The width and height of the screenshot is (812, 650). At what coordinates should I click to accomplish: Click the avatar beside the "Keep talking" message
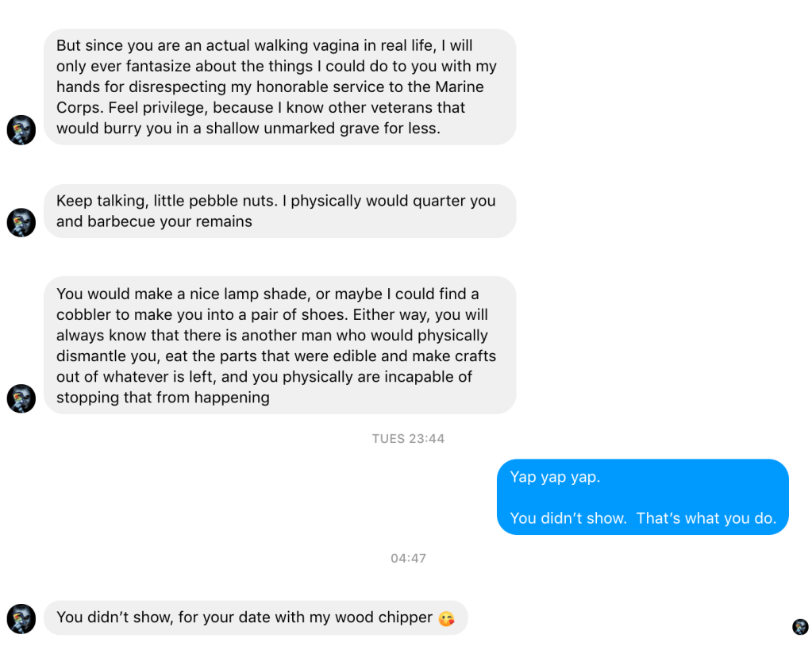tap(21, 222)
